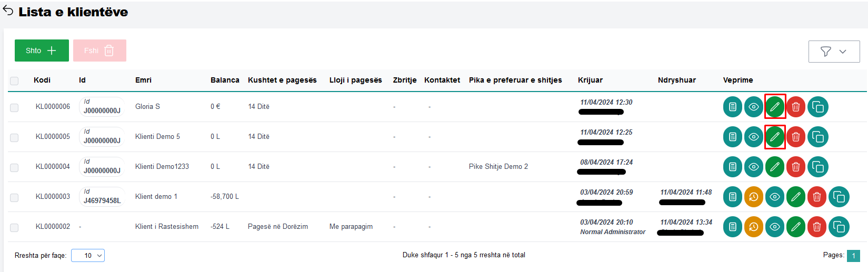Sort by the Balanca column header

pos(225,80)
